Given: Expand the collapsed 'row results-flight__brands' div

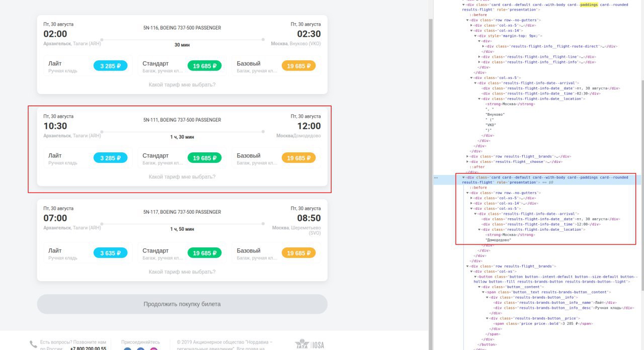Looking at the screenshot, I should tap(468, 156).
